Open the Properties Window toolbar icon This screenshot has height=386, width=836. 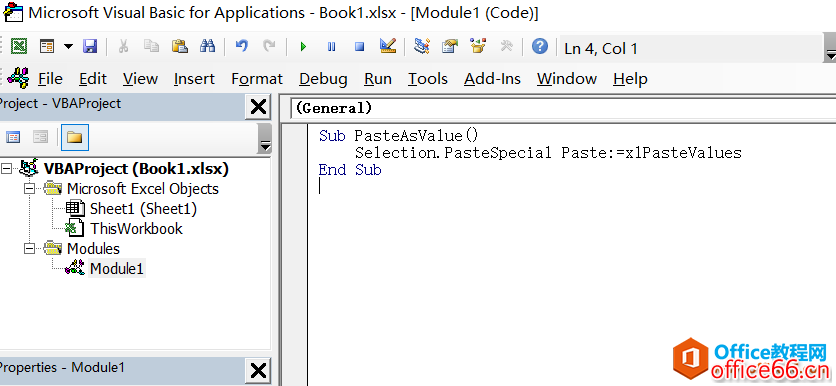point(450,47)
